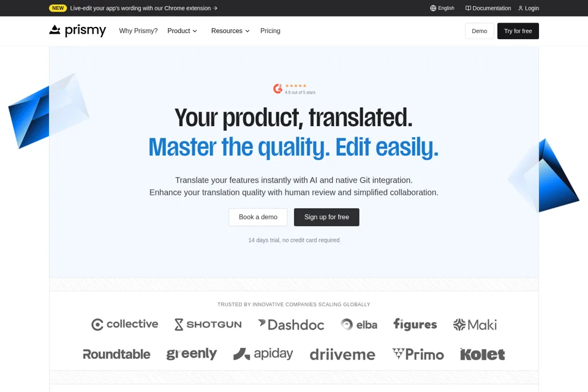
Task: Click the yellow NEW badge
Action: 58,8
